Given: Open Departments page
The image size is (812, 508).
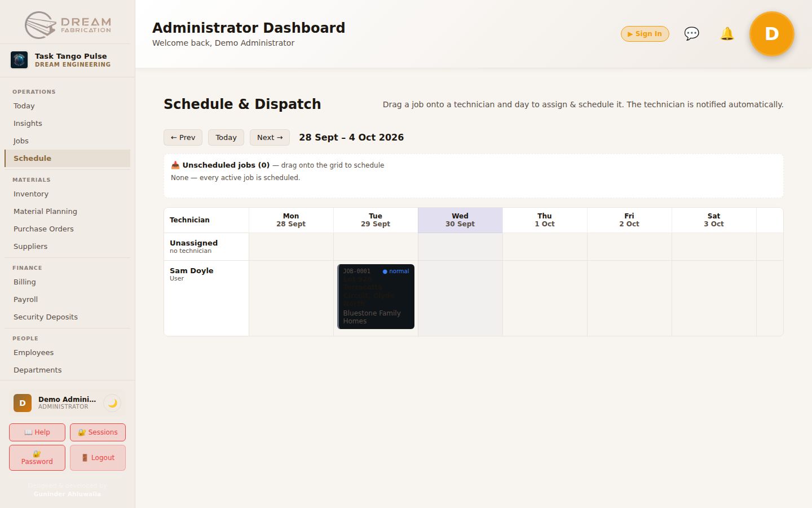Looking at the screenshot, I should [x=67, y=370].
